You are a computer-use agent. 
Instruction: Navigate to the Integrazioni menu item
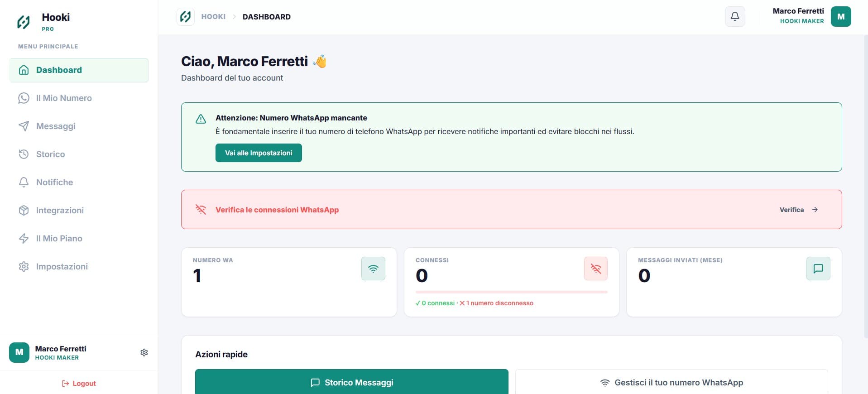click(x=79, y=211)
